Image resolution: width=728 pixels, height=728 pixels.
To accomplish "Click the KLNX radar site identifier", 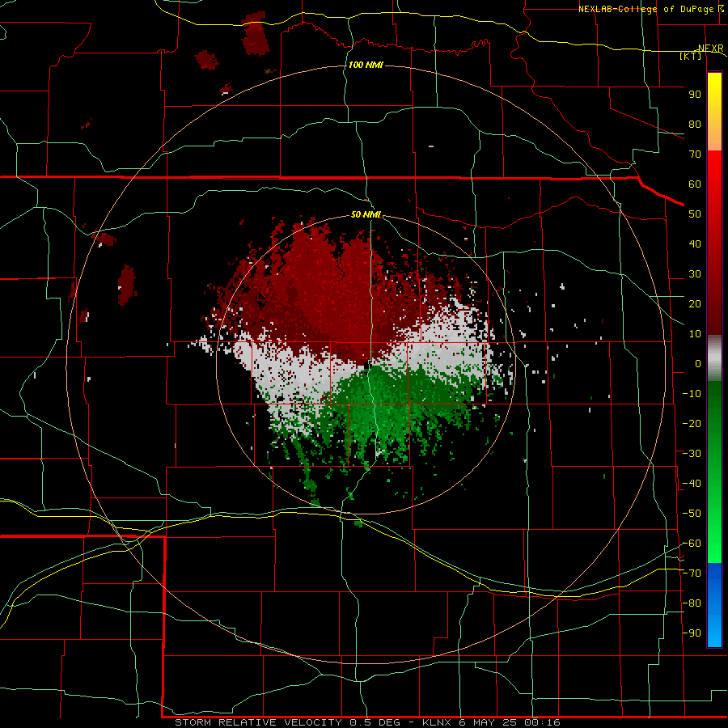I will pos(437,722).
